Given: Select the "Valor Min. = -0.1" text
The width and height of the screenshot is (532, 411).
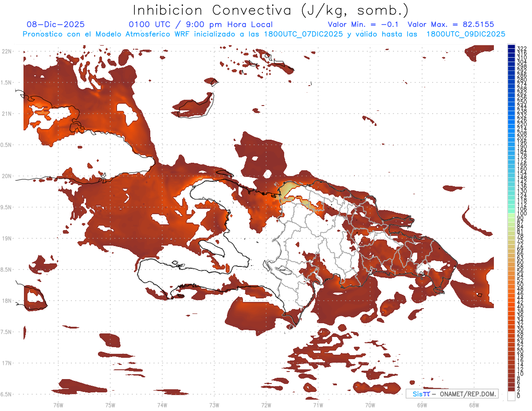Looking at the screenshot, I should [x=364, y=24].
